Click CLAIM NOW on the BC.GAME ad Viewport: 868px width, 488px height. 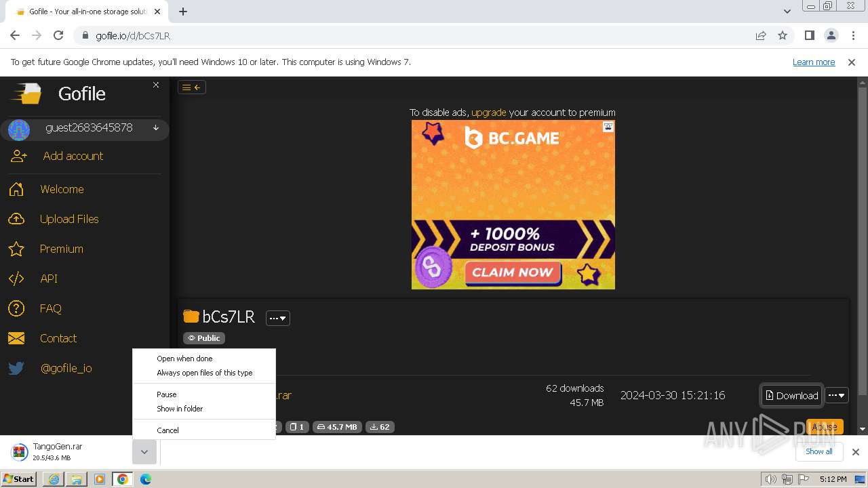pyautogui.click(x=513, y=272)
